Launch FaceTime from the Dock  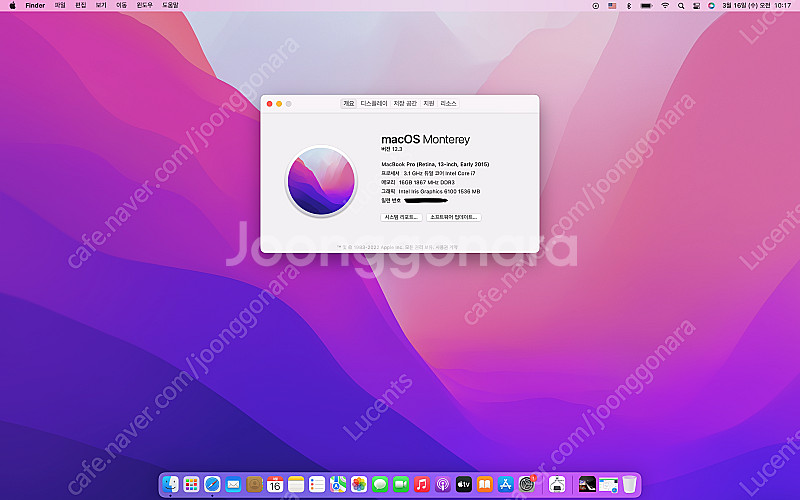[401, 484]
